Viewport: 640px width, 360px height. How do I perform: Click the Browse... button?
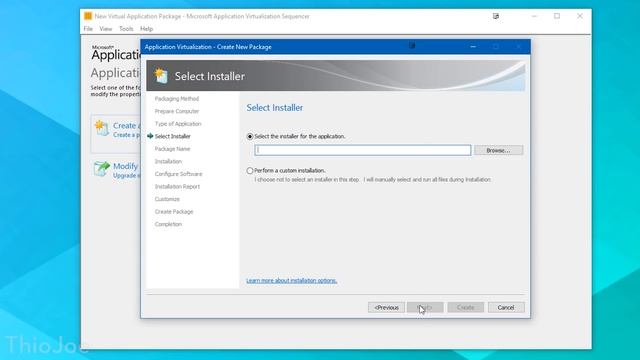tap(498, 150)
